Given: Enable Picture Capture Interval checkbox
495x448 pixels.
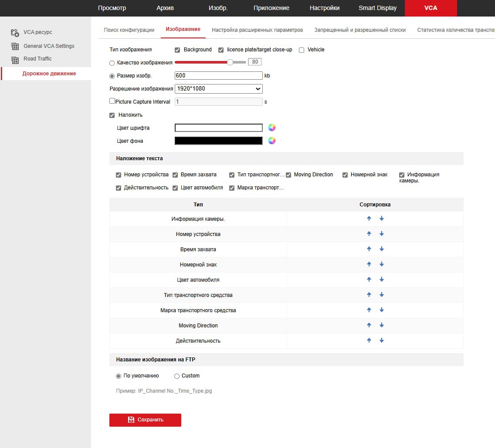Looking at the screenshot, I should click(x=112, y=101).
